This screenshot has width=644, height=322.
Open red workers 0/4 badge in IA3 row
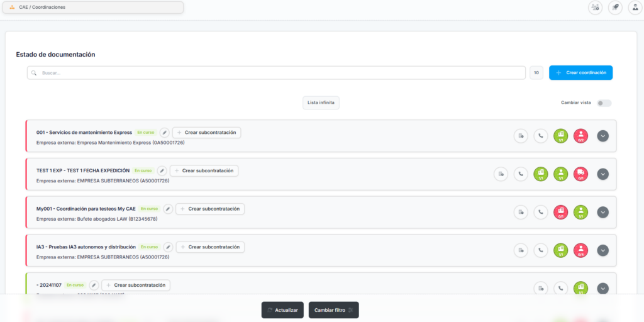pyautogui.click(x=580, y=250)
